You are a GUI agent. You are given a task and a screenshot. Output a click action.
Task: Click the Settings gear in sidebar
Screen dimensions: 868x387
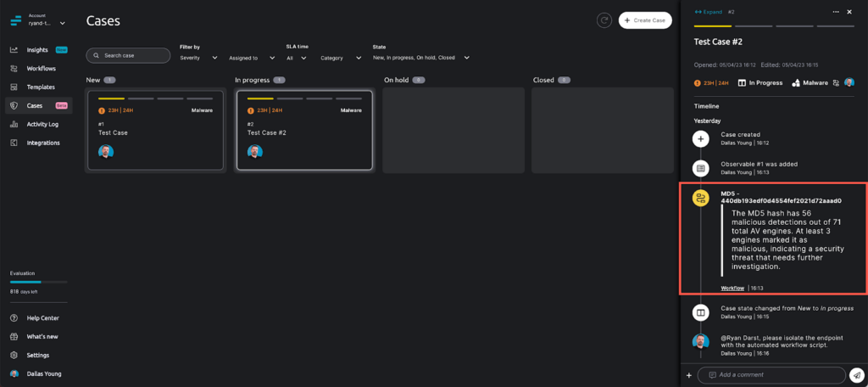14,355
